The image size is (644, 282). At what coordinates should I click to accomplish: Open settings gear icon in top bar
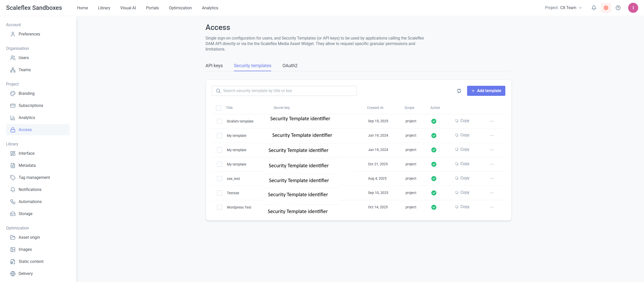tap(606, 8)
